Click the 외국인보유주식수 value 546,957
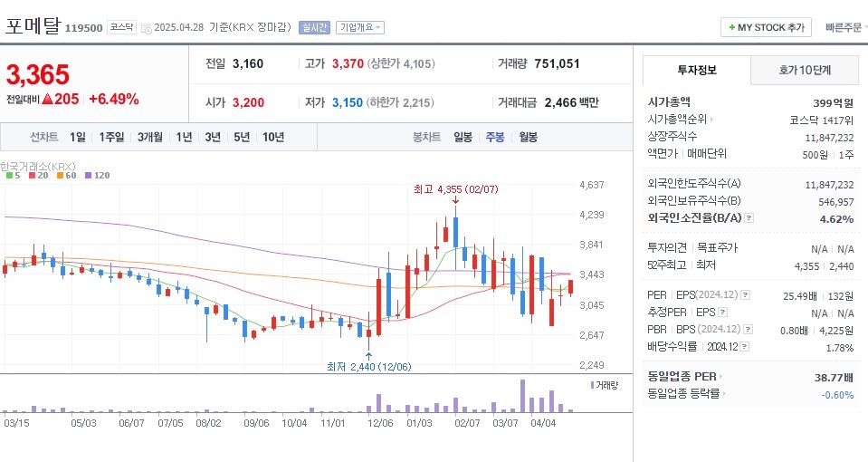This screenshot has height=462, width=868. pos(836,202)
